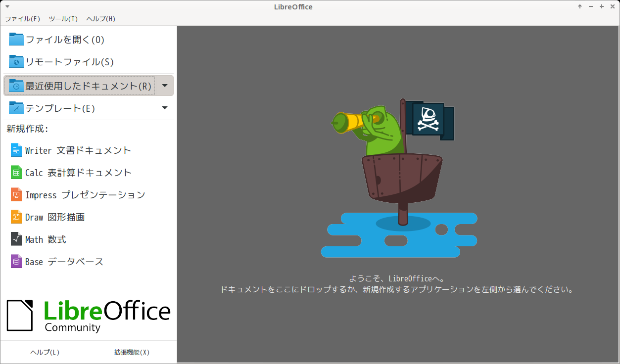Click the ヘルプ(L) button
The width and height of the screenshot is (620, 364).
(45, 352)
